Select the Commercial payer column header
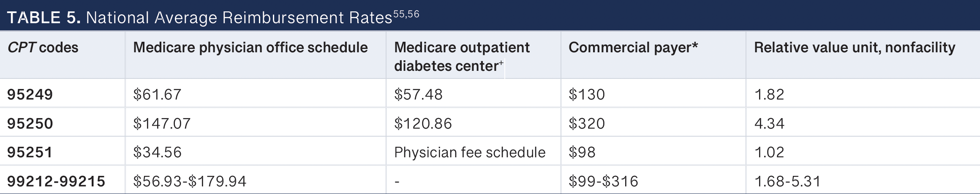Viewport: 980px width, 194px height. click(x=633, y=47)
